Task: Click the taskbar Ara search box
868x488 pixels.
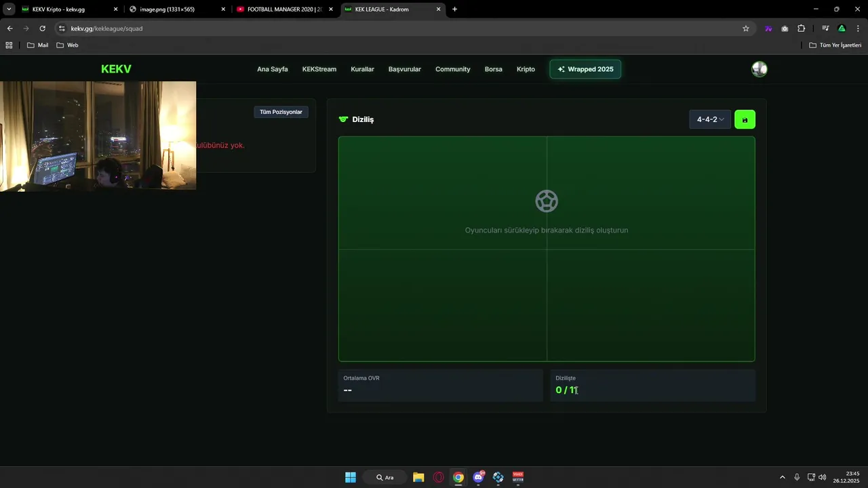Action: coord(385,477)
